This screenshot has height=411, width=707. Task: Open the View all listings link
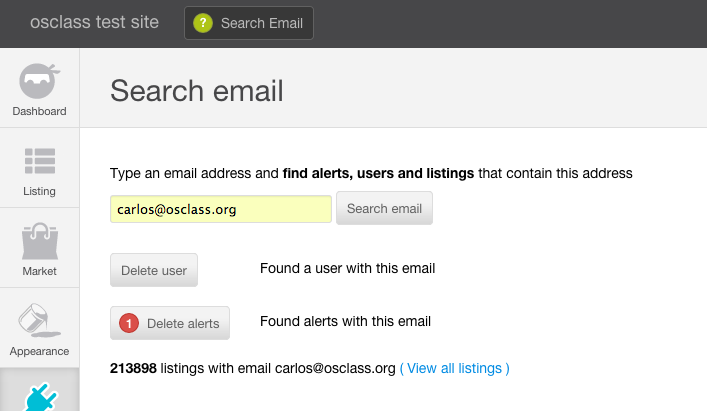click(455, 368)
